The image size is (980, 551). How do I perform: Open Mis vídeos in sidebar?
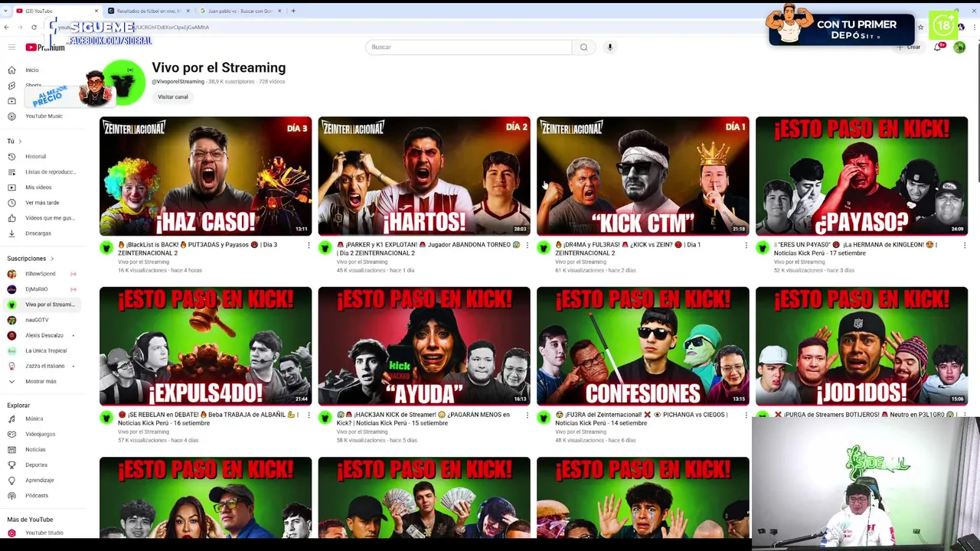[x=40, y=187]
